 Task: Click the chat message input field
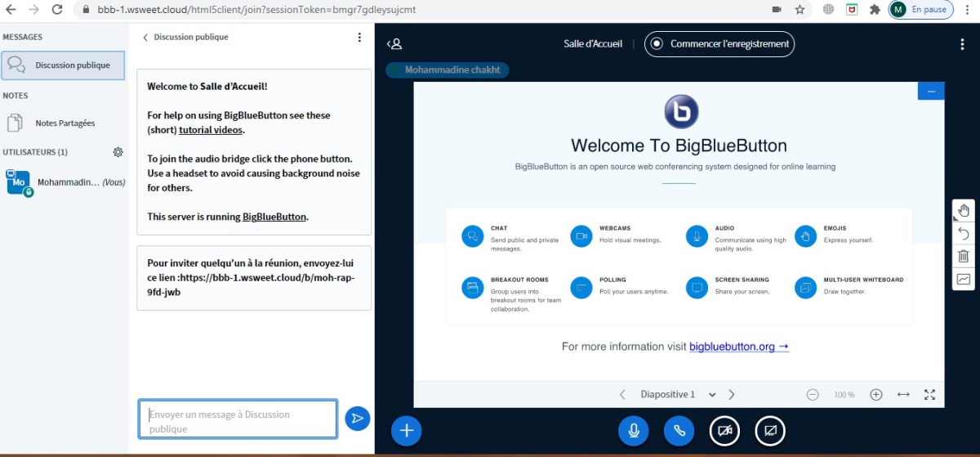[x=238, y=419]
